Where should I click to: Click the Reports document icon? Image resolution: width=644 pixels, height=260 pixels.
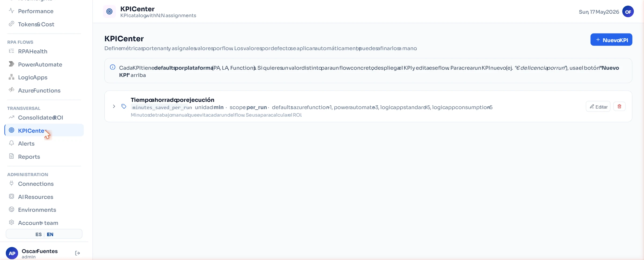(11, 156)
